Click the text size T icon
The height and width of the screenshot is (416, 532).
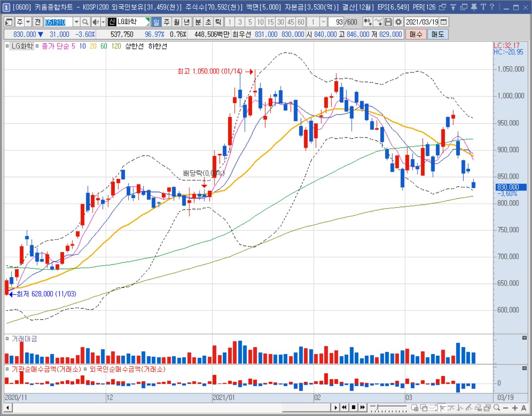[x=483, y=7]
